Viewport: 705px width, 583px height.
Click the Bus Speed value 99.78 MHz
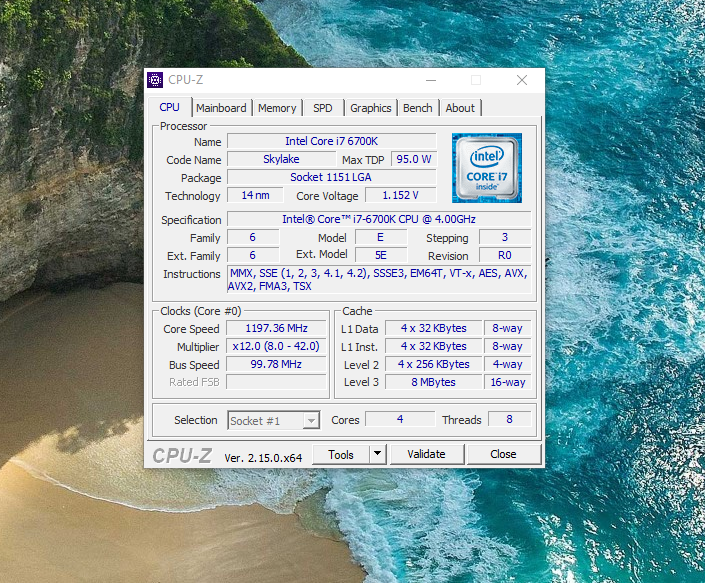pos(276,364)
